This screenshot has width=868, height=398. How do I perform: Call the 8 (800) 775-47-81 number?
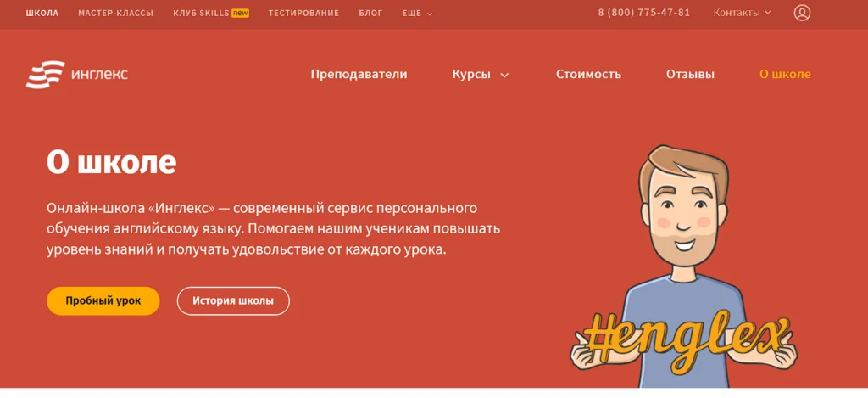(x=643, y=13)
